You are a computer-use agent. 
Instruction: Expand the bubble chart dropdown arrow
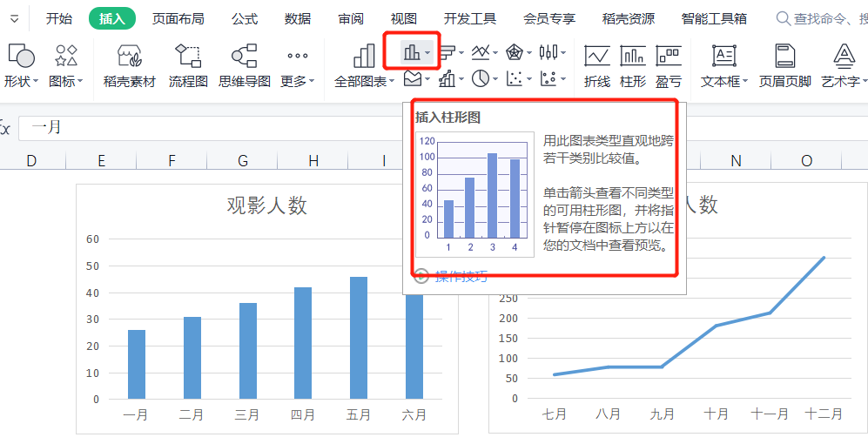(563, 79)
